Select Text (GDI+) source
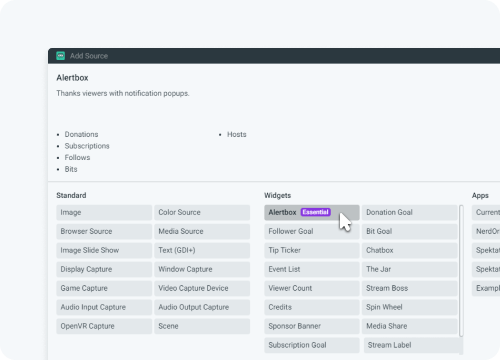Image resolution: width=500 pixels, height=360 pixels. (202, 250)
